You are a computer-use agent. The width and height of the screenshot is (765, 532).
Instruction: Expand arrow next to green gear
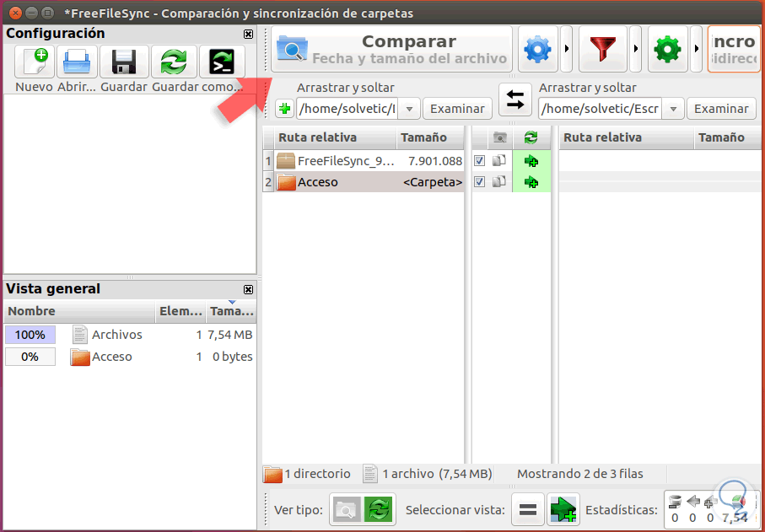697,49
